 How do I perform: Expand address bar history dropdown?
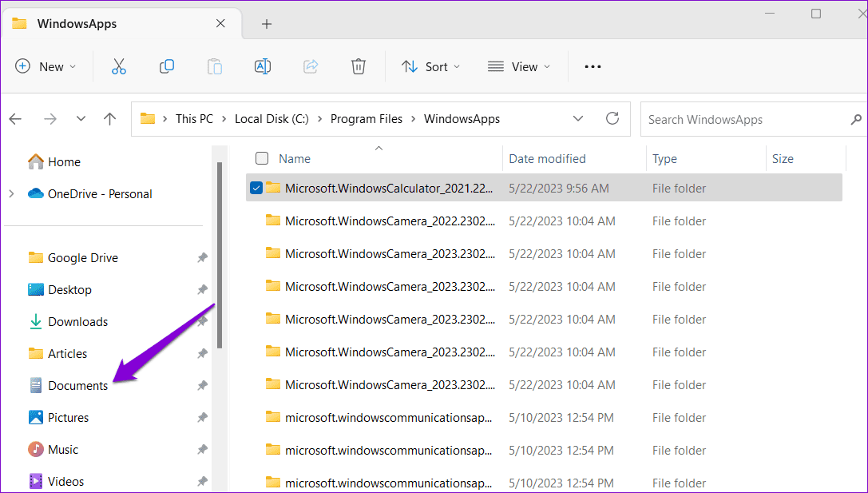point(578,118)
